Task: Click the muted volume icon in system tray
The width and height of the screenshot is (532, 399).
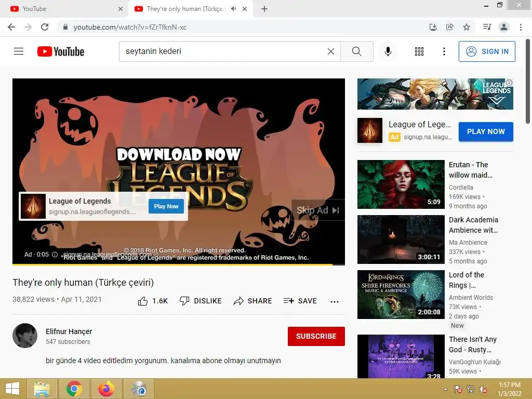Action: [x=483, y=389]
